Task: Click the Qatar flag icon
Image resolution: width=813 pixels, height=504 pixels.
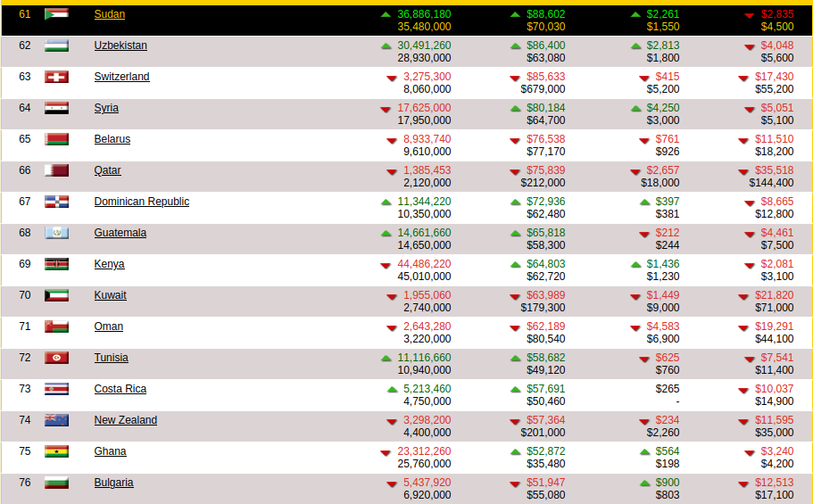Action: click(57, 170)
